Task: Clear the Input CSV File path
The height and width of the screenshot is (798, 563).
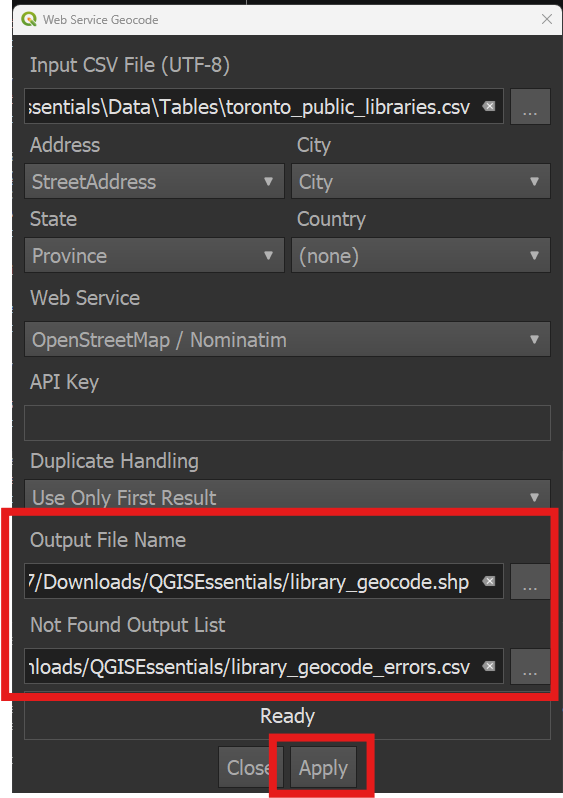Action: (x=489, y=106)
